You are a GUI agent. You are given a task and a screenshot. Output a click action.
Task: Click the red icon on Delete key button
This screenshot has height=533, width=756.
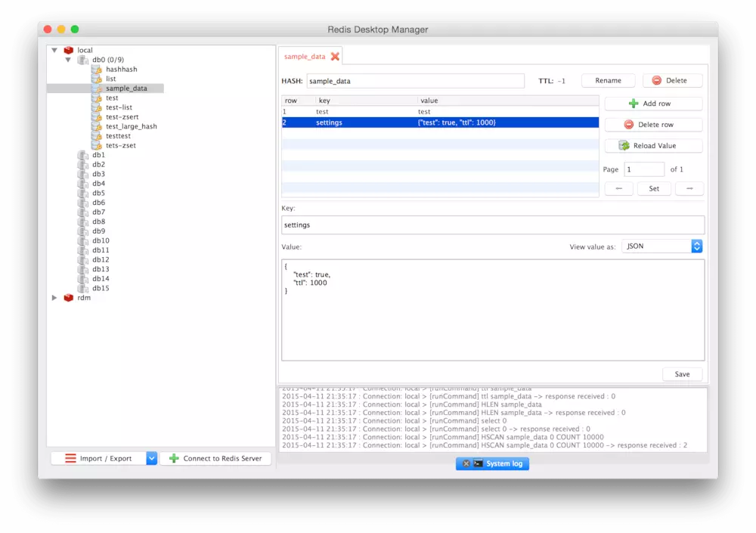[x=657, y=81]
